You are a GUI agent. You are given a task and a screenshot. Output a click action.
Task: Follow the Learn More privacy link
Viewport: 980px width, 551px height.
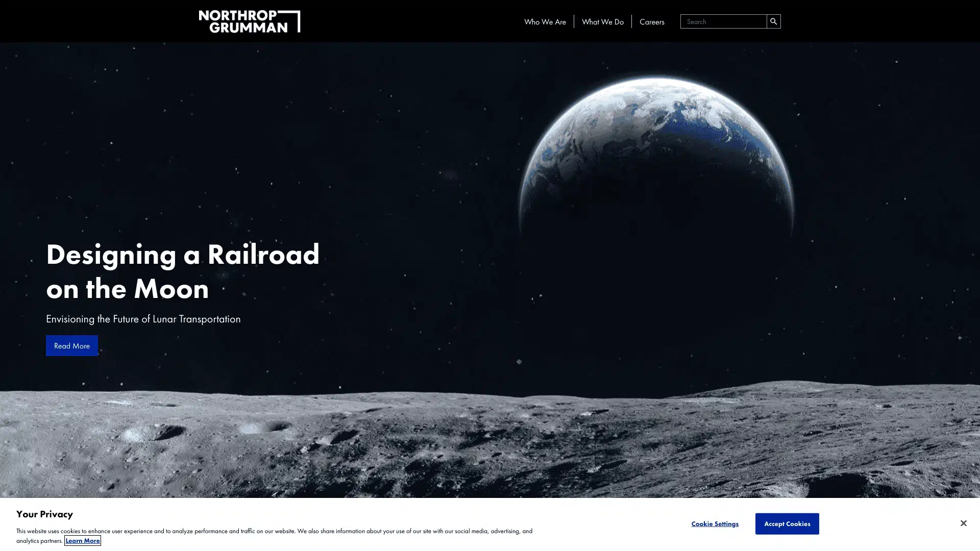82,540
